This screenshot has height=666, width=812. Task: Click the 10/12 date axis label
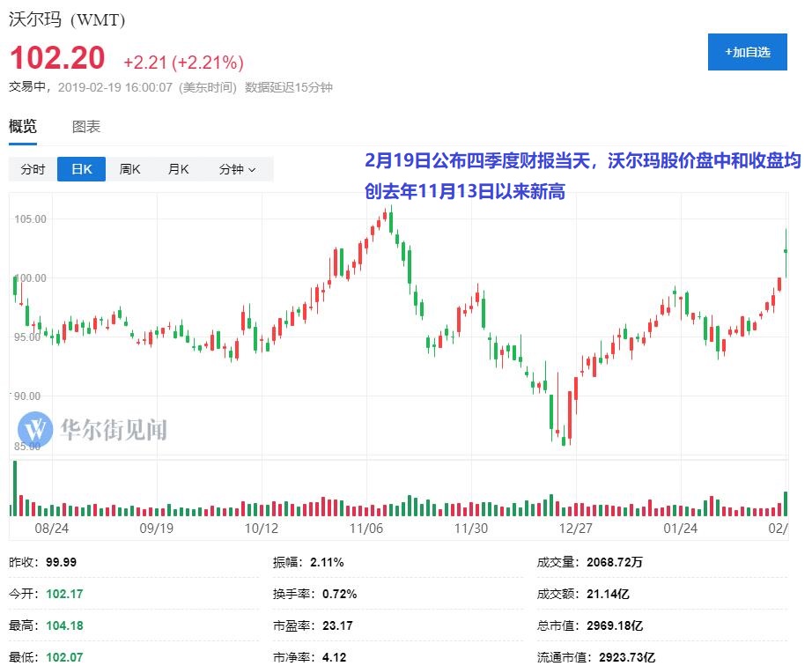[261, 529]
